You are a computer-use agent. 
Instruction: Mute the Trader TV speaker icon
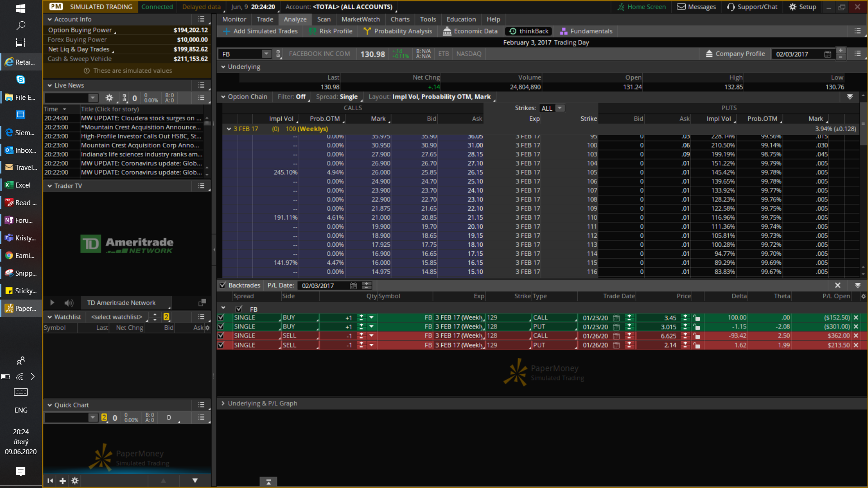(x=69, y=303)
